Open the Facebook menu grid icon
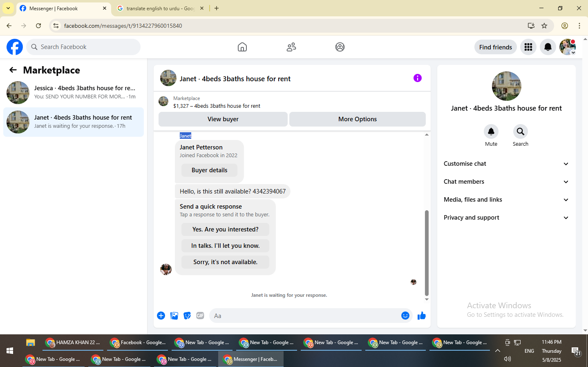Image resolution: width=588 pixels, height=367 pixels. coord(528,47)
